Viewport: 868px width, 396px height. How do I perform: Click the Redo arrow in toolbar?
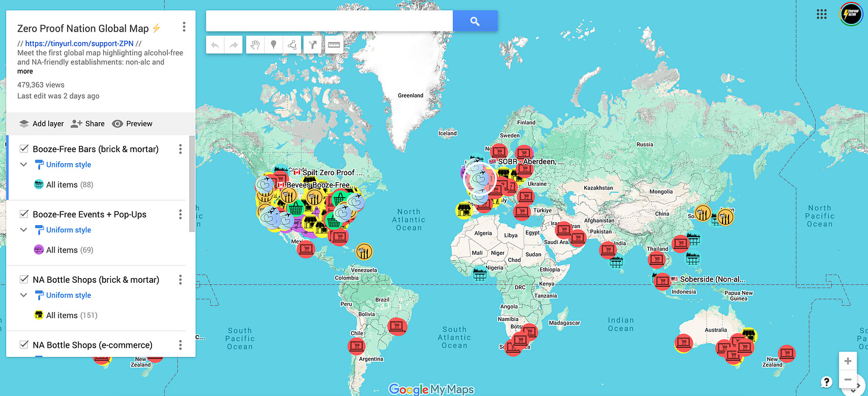coord(233,45)
